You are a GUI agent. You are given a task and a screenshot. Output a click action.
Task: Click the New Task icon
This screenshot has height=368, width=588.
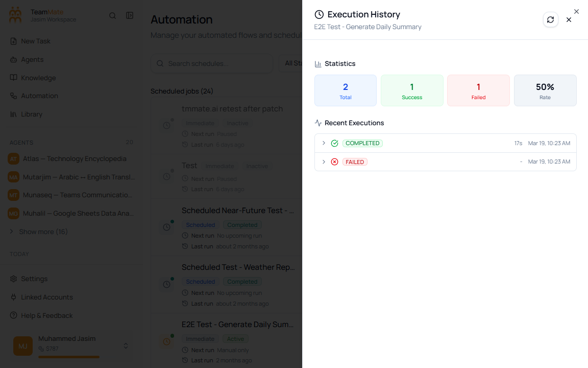13,41
